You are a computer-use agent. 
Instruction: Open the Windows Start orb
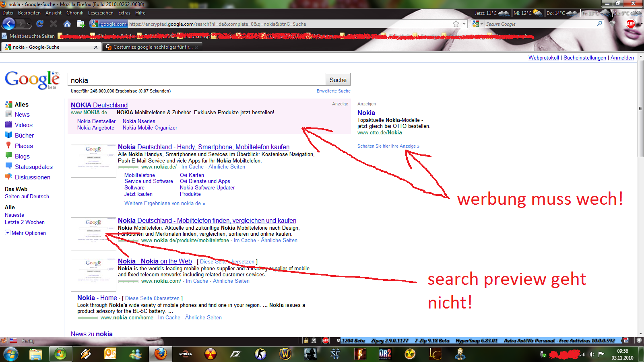click(x=11, y=354)
